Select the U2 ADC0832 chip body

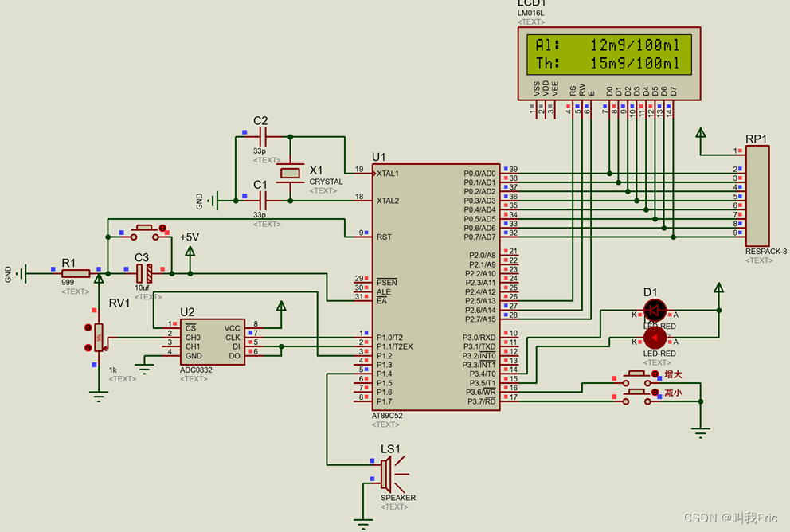click(213, 342)
